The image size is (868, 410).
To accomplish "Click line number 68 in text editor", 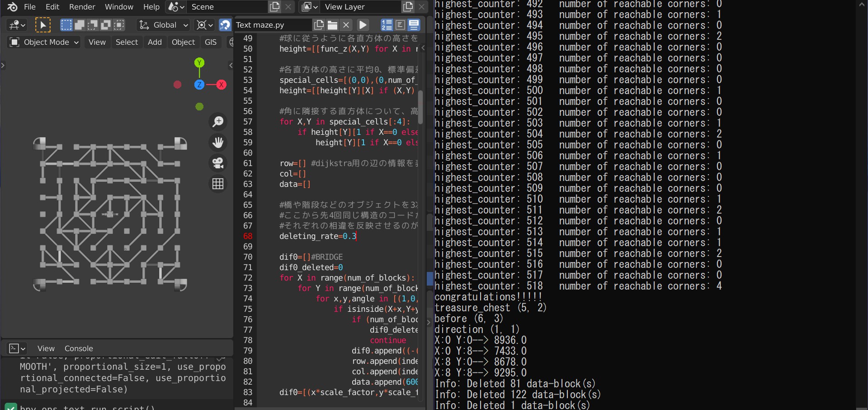I will pyautogui.click(x=248, y=236).
